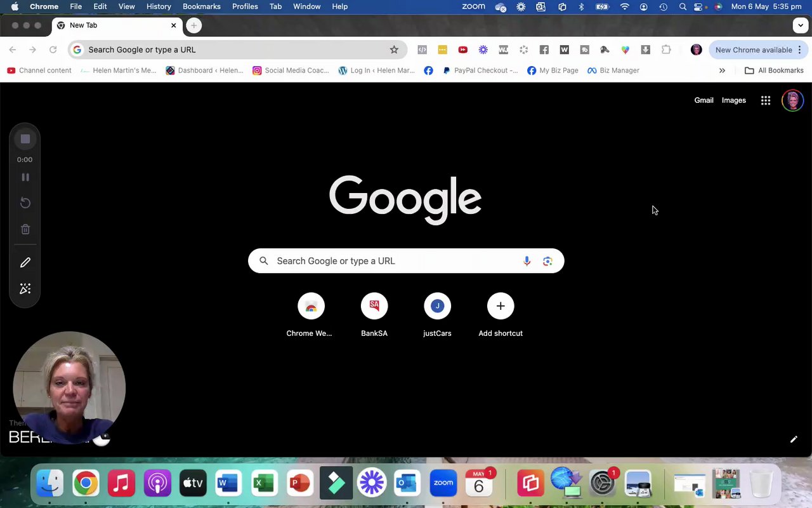
Task: Click the download arrow extension icon
Action: [646, 50]
